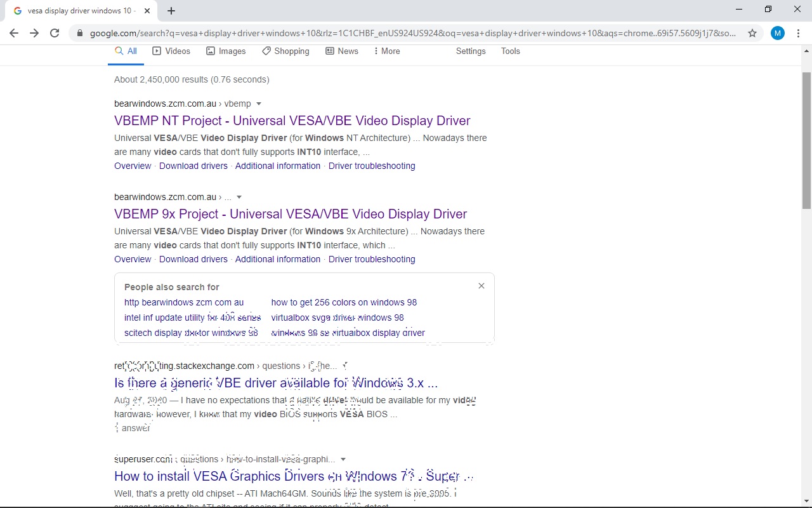Expand dropdown arrow next to vbemp breadcrumb
Viewport: 812px width, 508px height.
[259, 104]
